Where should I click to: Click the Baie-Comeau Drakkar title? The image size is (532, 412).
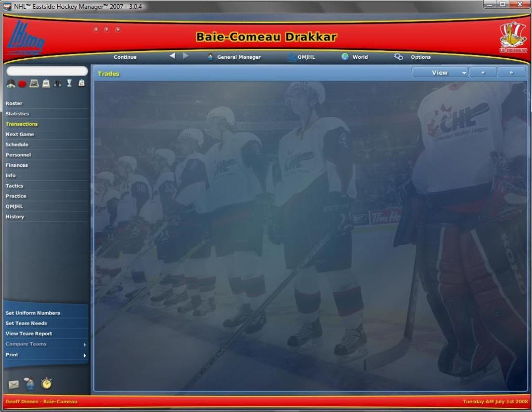pos(267,37)
